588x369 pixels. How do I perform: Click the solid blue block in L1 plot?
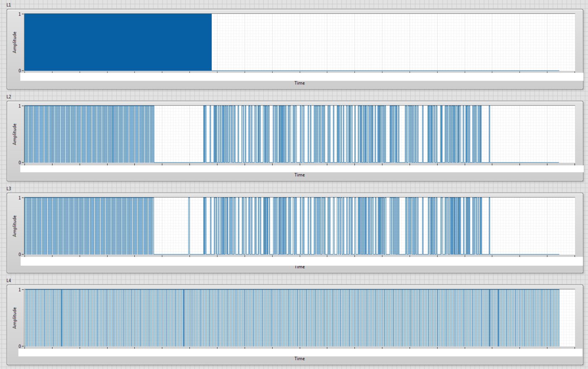pyautogui.click(x=118, y=42)
